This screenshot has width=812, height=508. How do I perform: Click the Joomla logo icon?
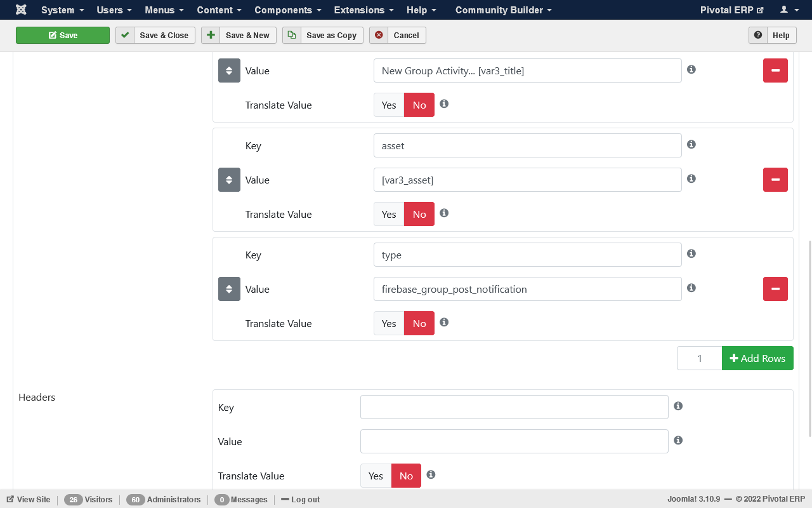pos(21,10)
